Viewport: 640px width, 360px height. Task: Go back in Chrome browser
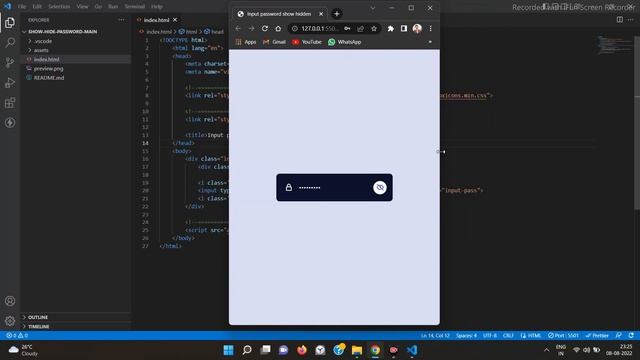[238, 29]
